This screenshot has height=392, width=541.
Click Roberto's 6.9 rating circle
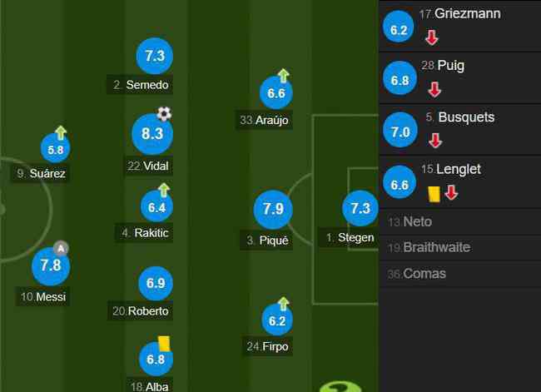(156, 283)
